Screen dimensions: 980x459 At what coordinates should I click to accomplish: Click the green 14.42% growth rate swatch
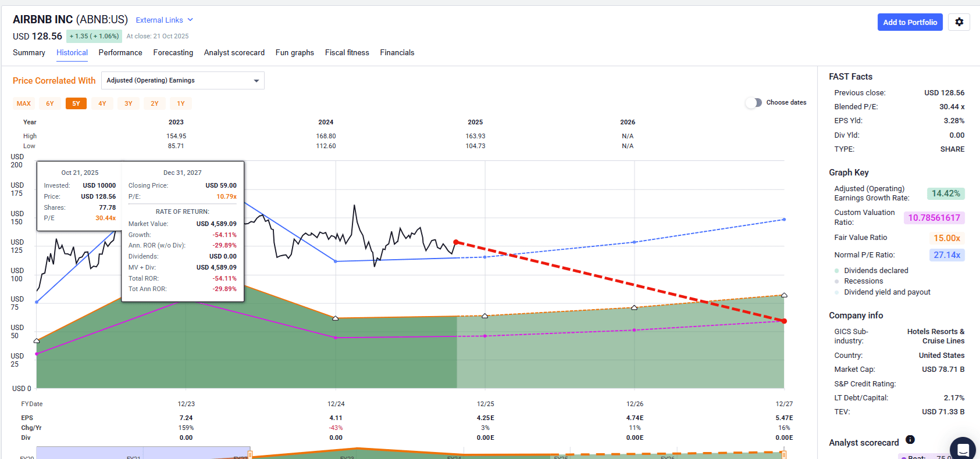[x=946, y=193]
